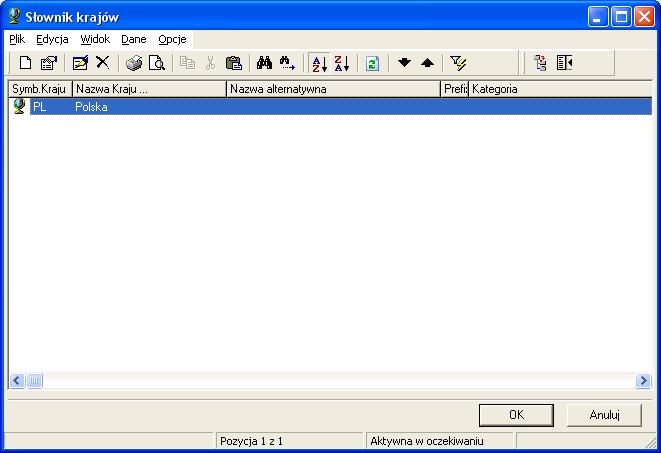Sort ascending with the A-Z icon
This screenshot has height=453, width=661.
[319, 63]
